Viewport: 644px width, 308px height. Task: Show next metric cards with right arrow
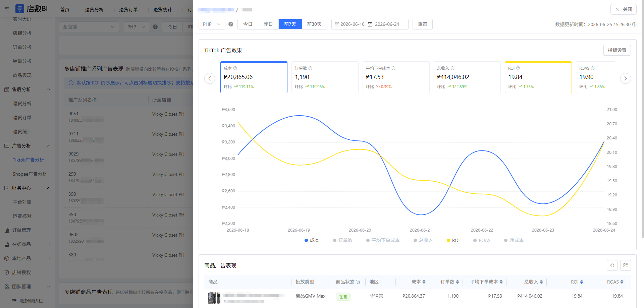click(x=626, y=78)
